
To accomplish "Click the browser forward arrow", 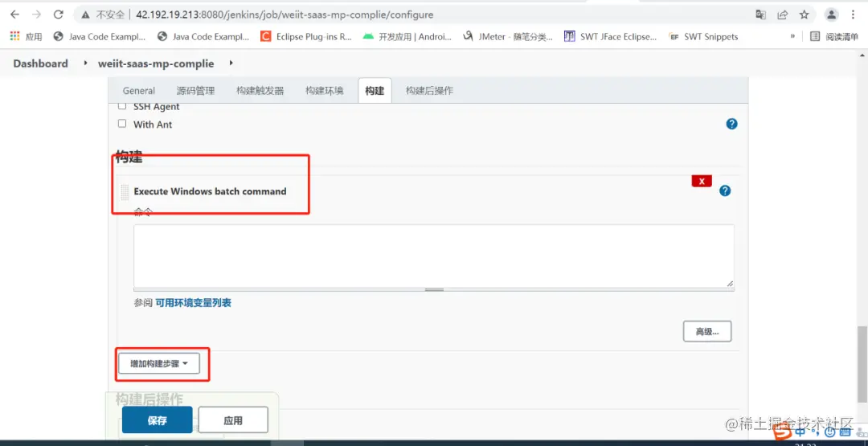I will pyautogui.click(x=36, y=15).
